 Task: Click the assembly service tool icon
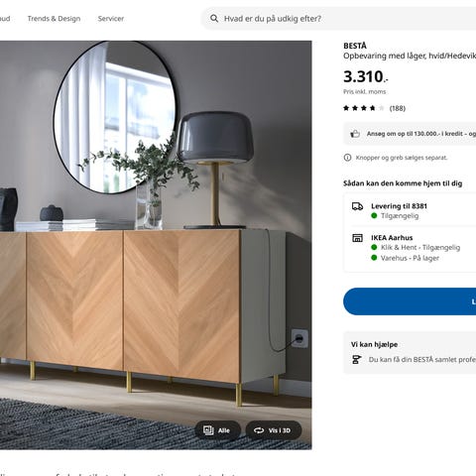(x=356, y=359)
